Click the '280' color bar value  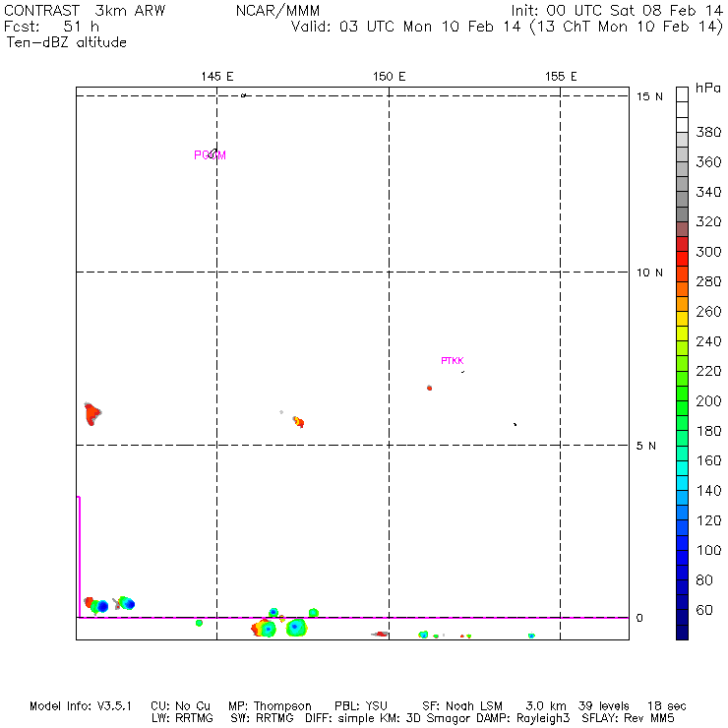(708, 281)
